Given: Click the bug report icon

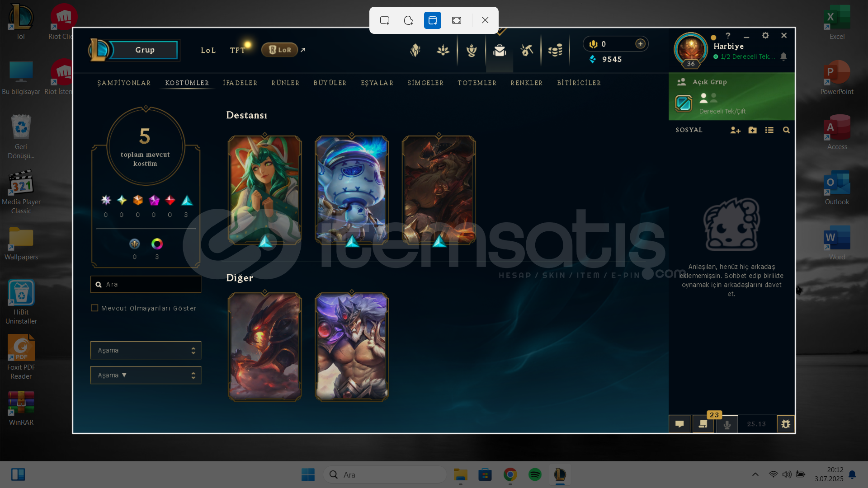Looking at the screenshot, I should point(786,424).
